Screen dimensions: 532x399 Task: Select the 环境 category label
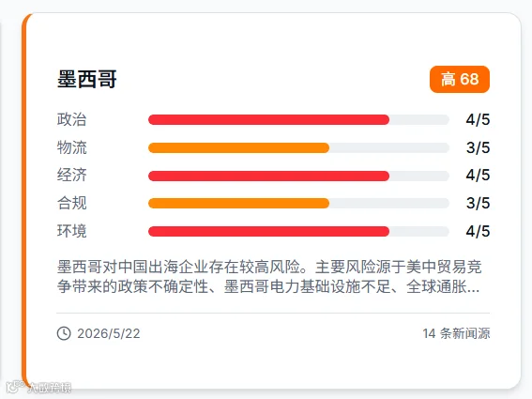[x=71, y=231]
